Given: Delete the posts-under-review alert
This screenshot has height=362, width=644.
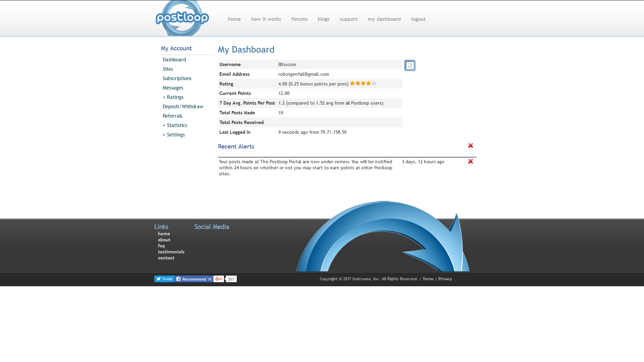Looking at the screenshot, I should [x=471, y=161].
